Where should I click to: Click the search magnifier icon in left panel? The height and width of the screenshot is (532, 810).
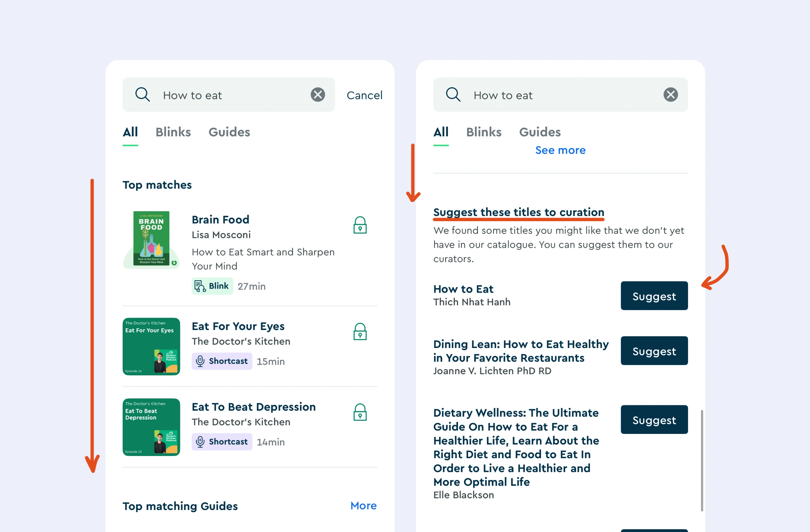142,95
